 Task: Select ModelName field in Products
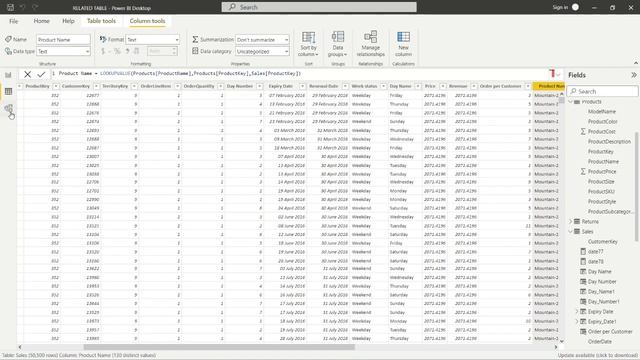[x=602, y=111]
